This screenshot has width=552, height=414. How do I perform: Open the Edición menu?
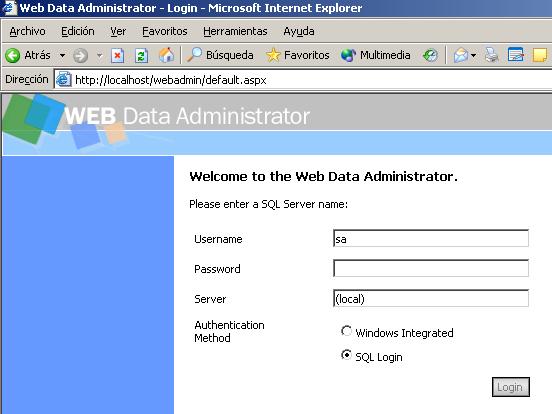point(78,31)
